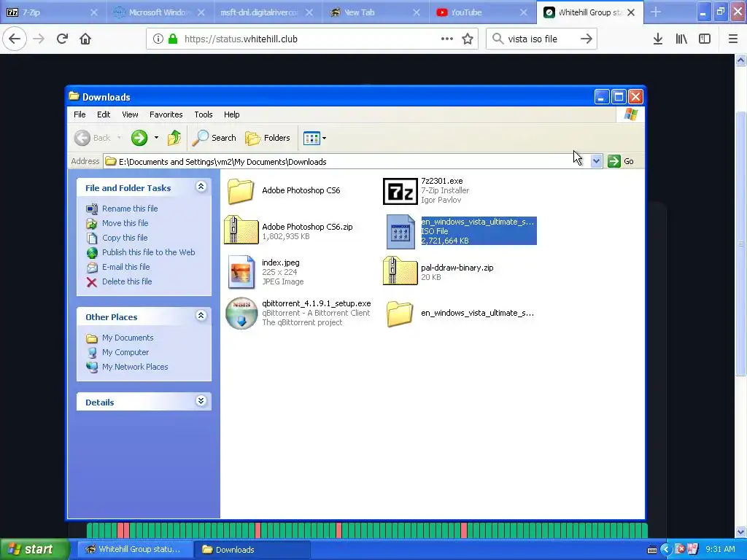Image resolution: width=747 pixels, height=560 pixels.
Task: Open the Help menu
Action: click(x=231, y=114)
